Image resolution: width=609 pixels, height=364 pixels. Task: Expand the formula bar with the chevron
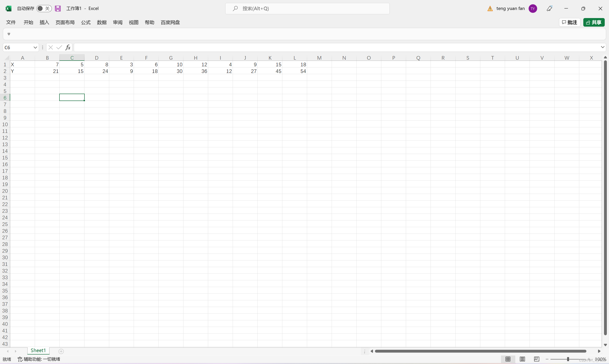click(603, 47)
